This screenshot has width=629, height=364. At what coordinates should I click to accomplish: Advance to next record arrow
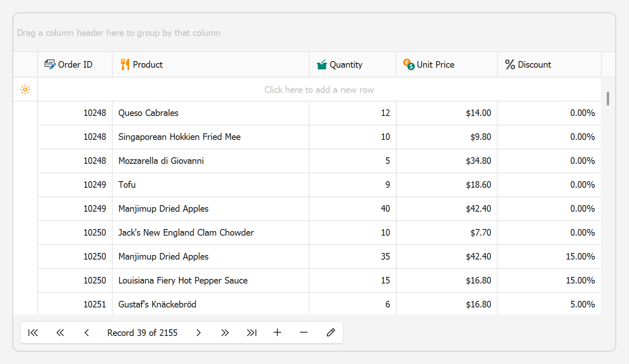199,333
